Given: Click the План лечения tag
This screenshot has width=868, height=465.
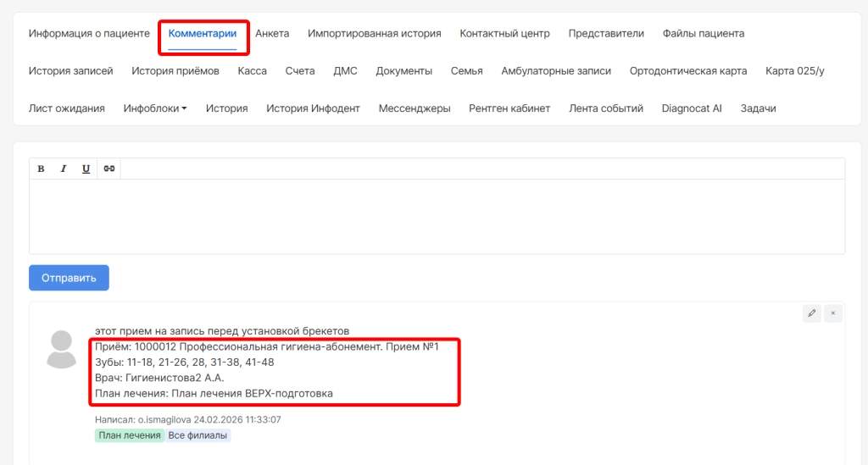Looking at the screenshot, I should coord(130,435).
